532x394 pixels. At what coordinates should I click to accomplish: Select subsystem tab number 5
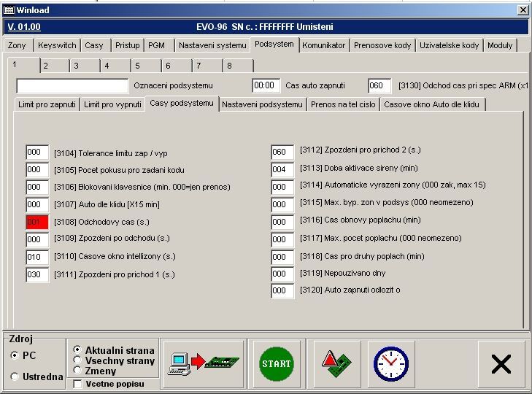coord(136,66)
